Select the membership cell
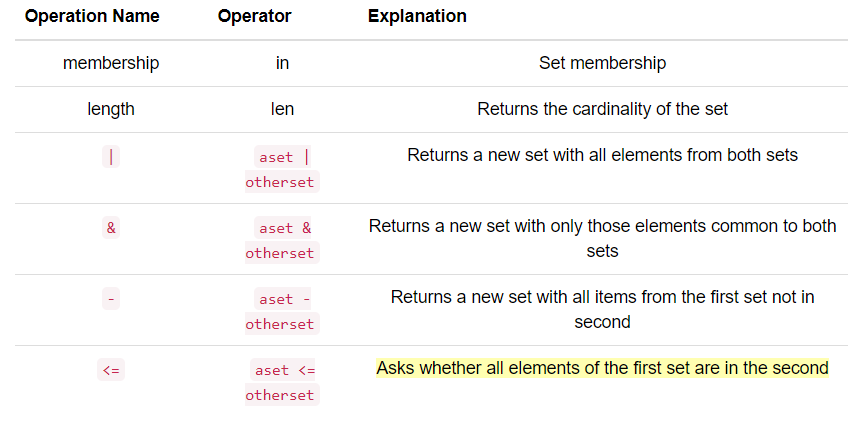This screenshot has width=859, height=435. (111, 63)
